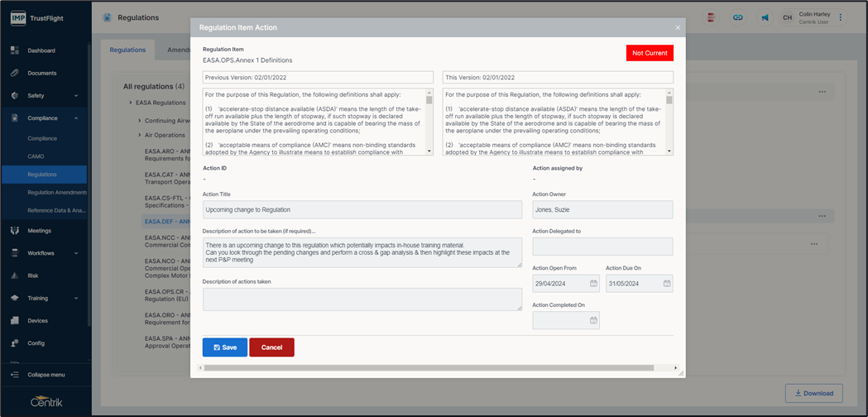This screenshot has height=417, width=868.
Task: Click the Download button
Action: pos(813,393)
